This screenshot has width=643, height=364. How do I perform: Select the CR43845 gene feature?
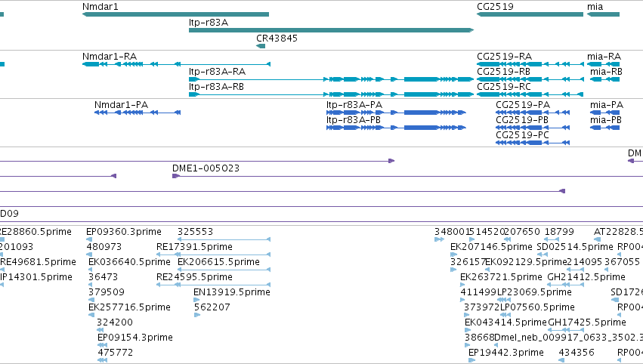click(261, 46)
